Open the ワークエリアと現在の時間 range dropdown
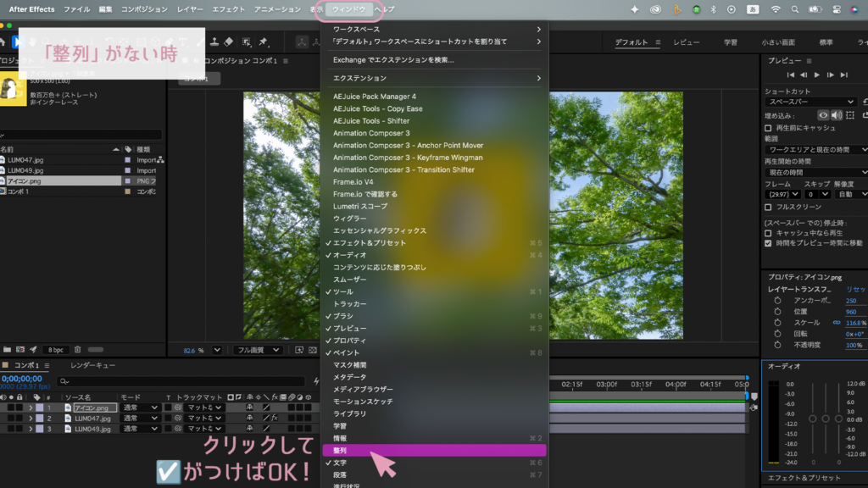 (816, 150)
